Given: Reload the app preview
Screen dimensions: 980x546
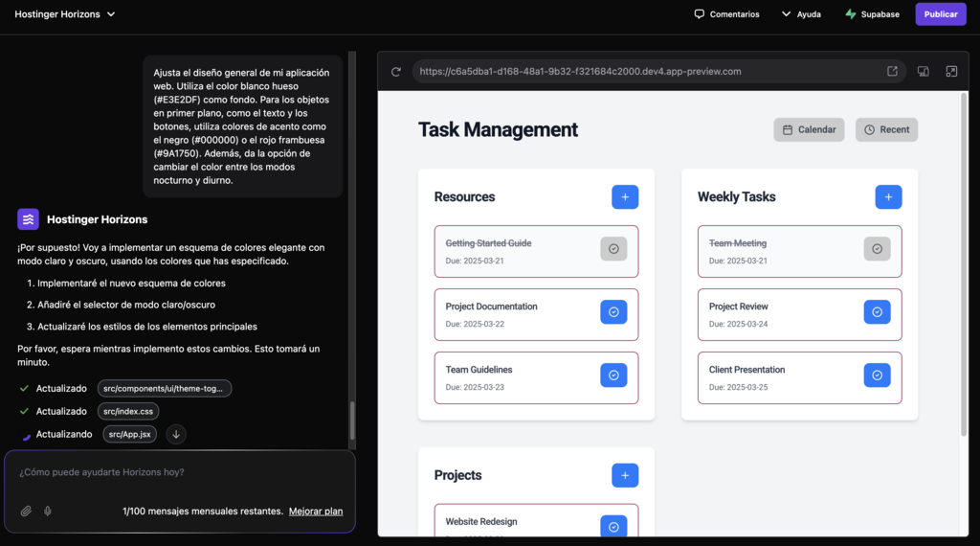Looking at the screenshot, I should tap(396, 71).
